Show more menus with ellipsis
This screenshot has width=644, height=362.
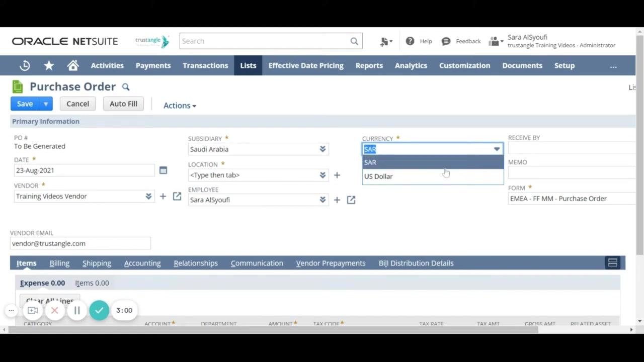coord(613,66)
